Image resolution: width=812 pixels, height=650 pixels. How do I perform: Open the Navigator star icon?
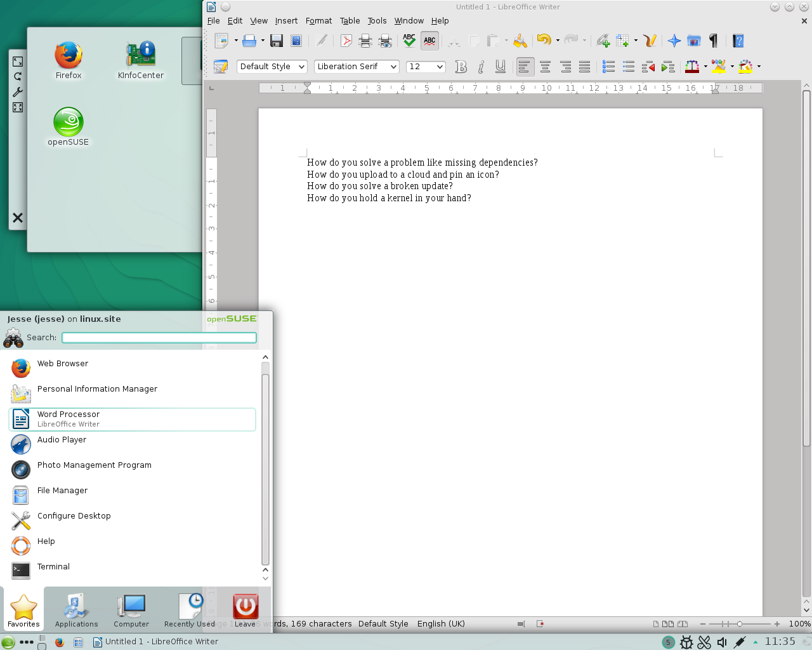pos(674,41)
